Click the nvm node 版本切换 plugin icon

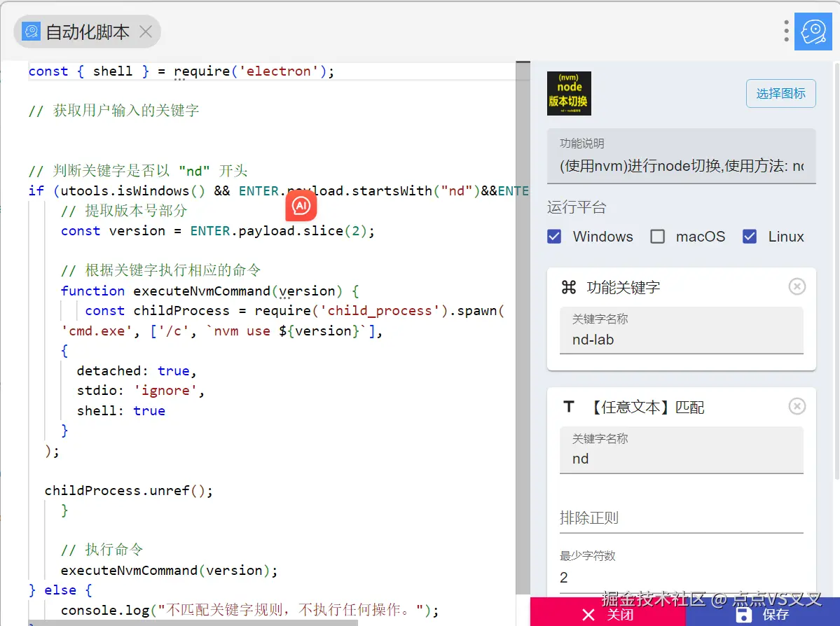(569, 93)
